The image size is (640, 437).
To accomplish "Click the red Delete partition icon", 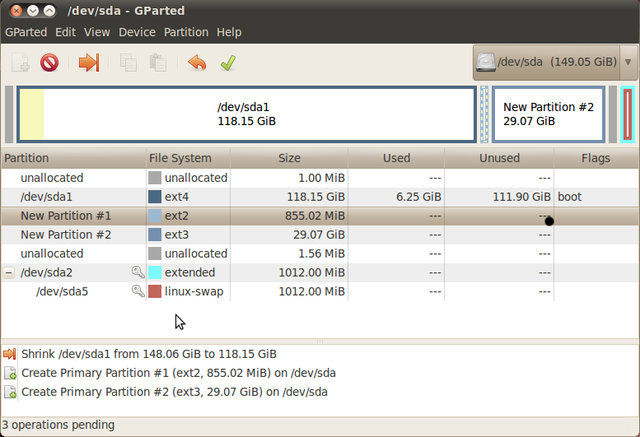I will [49, 63].
